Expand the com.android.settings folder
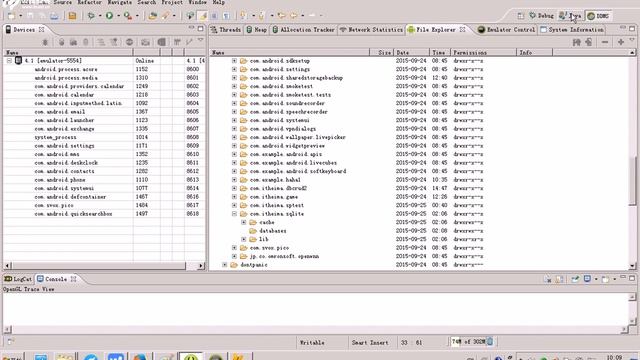Viewport: 640px width, 360px height. click(x=234, y=69)
